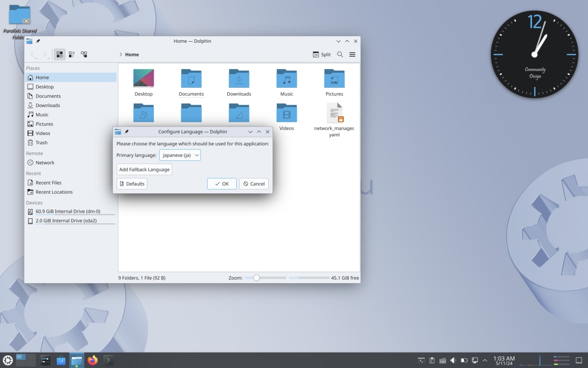
Task: Open Videos in the Places sidebar
Action: 71,133
